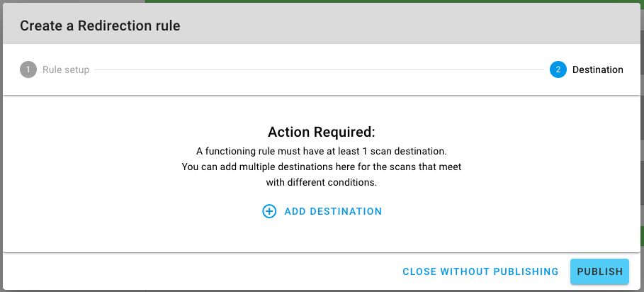This screenshot has width=644, height=292.
Task: Click the 'A functioning rule must have' sentence
Action: (x=321, y=152)
